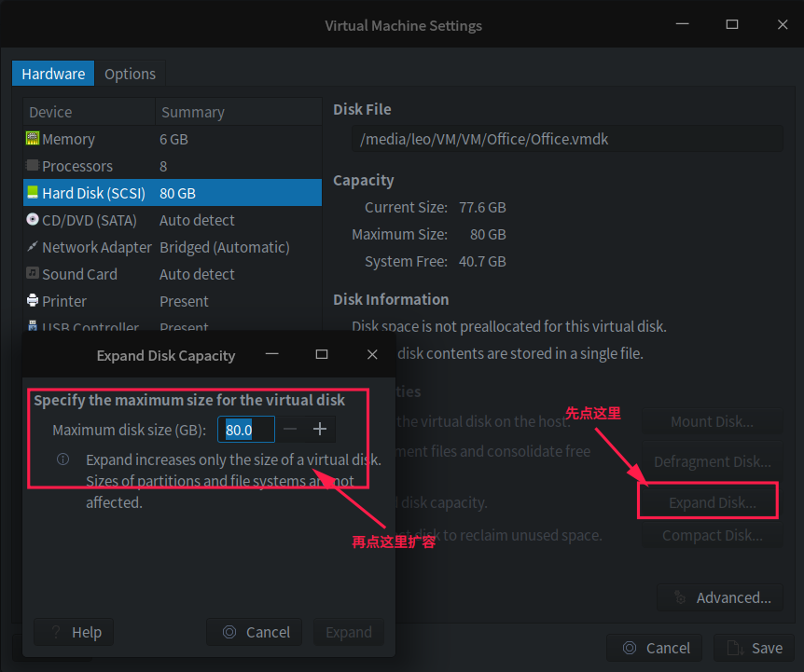The width and height of the screenshot is (804, 672).
Task: Click the info icon beside the Expand notice
Action: coord(63,459)
